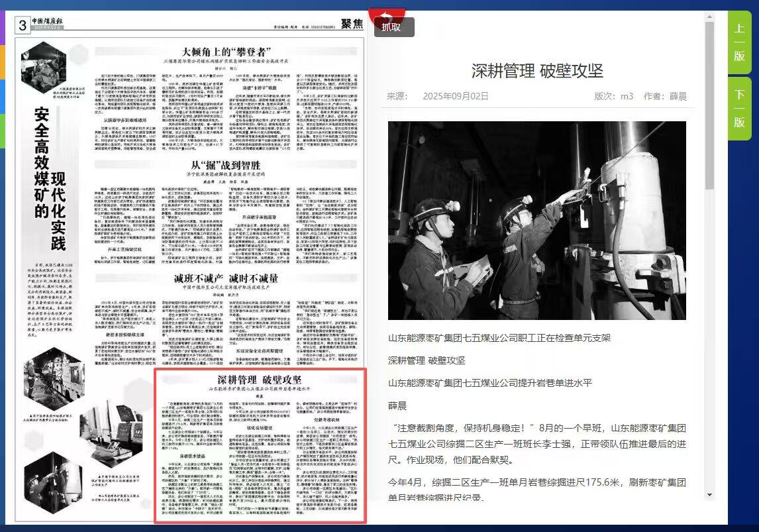The height and width of the screenshot is (532, 759).
Task: Click the large photo of miners inspecting support
Action: click(x=537, y=221)
